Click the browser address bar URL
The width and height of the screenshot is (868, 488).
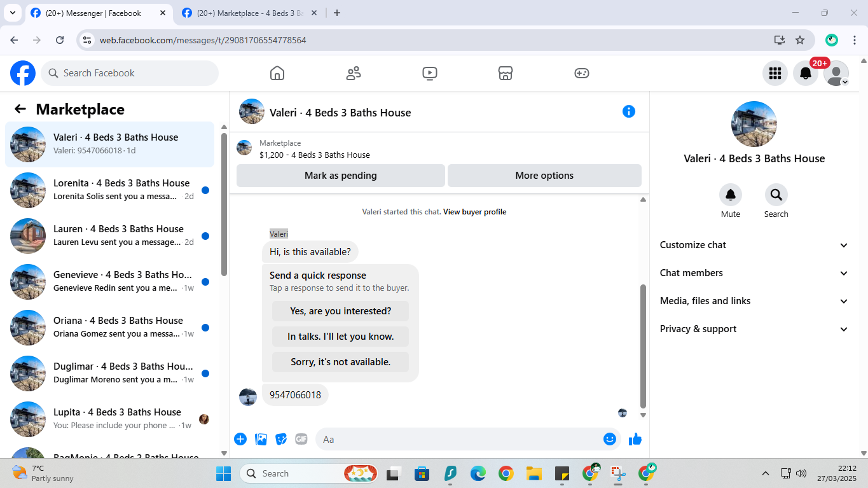203,40
